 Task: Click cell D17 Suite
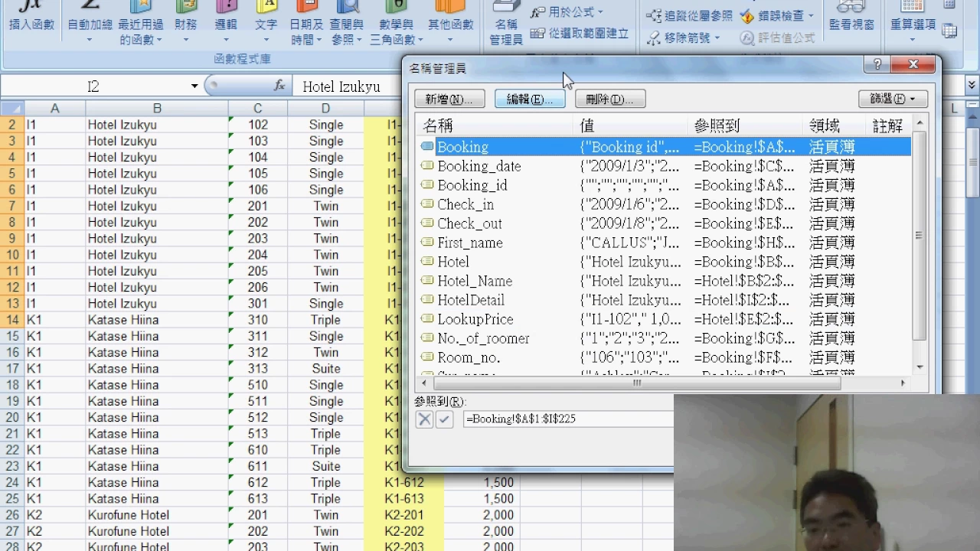click(x=325, y=369)
